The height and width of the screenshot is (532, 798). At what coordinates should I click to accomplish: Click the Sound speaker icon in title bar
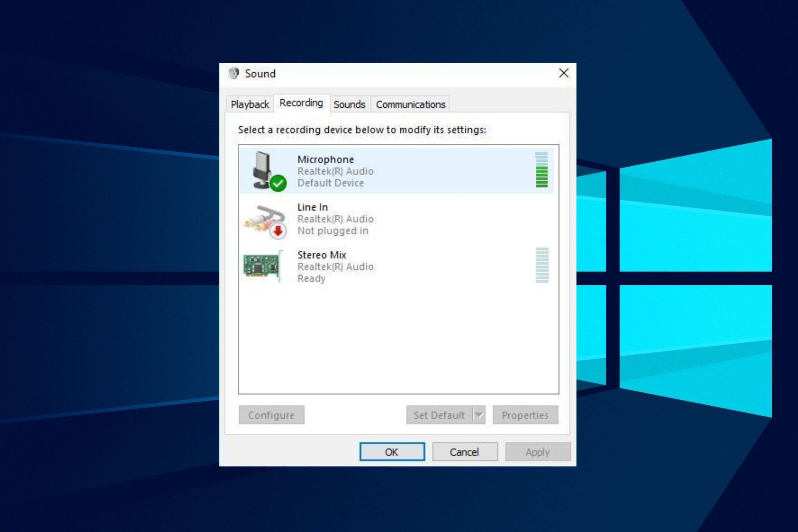tap(234, 74)
